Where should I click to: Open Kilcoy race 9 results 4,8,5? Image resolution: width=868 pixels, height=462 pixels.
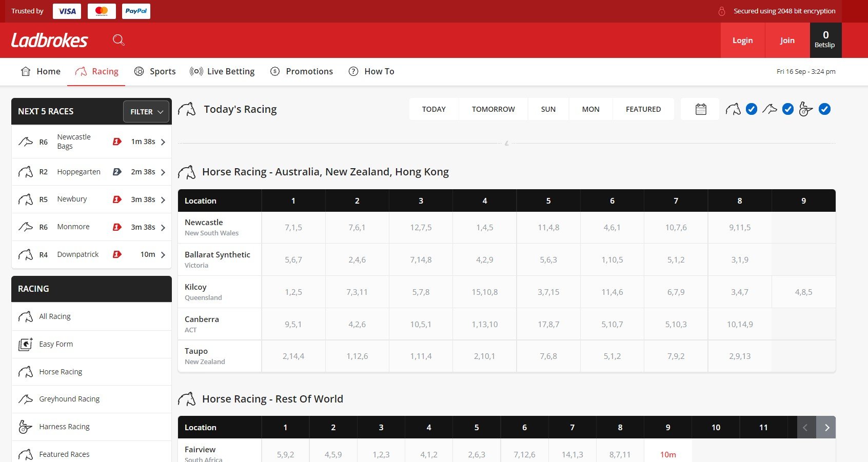pos(803,292)
